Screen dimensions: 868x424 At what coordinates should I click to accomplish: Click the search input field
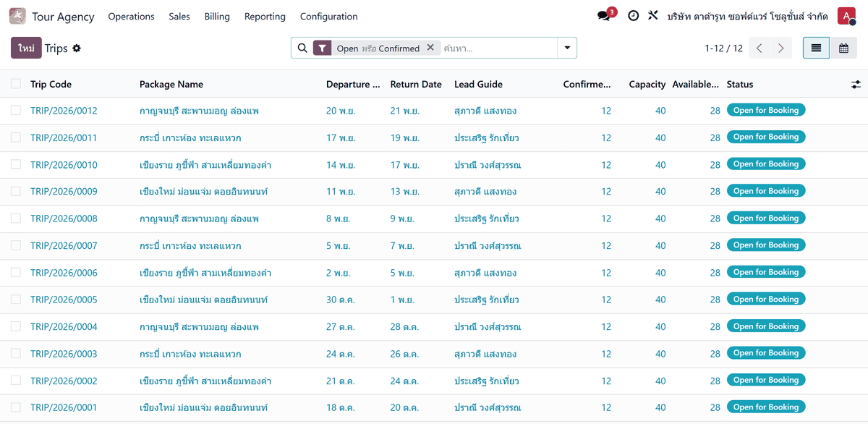click(498, 48)
